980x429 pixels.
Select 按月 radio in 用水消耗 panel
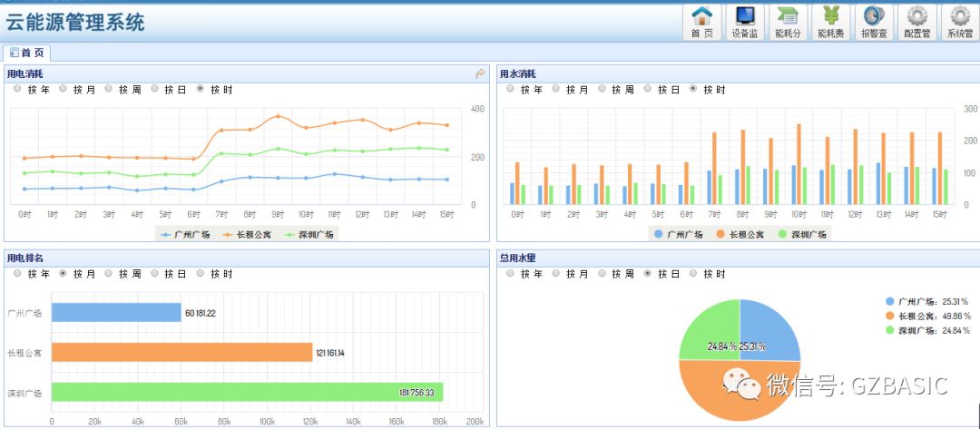pyautogui.click(x=556, y=89)
